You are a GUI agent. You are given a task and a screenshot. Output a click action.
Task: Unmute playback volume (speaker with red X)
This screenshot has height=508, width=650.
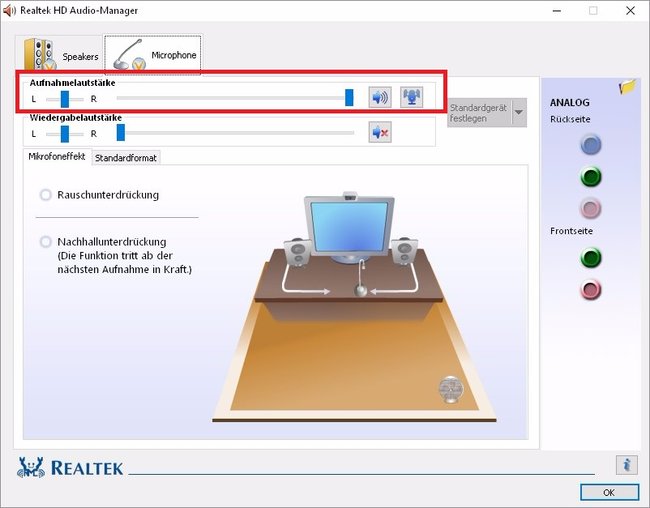(380, 133)
